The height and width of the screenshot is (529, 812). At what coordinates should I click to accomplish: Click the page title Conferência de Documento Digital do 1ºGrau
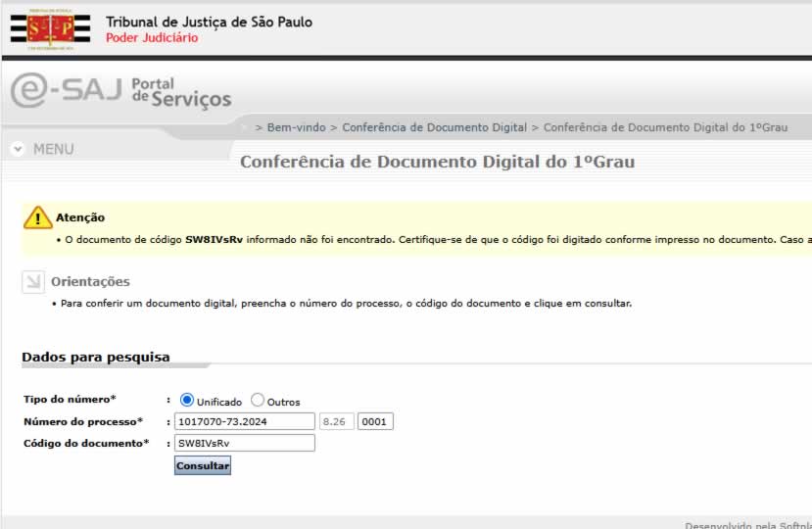tap(438, 162)
